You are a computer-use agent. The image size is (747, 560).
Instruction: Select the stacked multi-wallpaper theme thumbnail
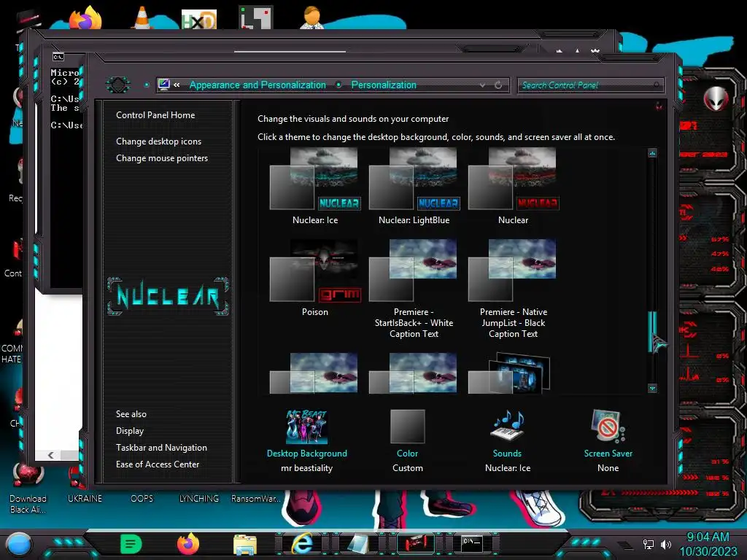pos(509,373)
